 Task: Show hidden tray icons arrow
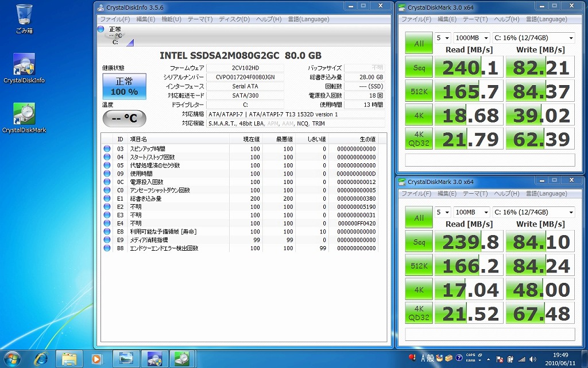coord(489,359)
